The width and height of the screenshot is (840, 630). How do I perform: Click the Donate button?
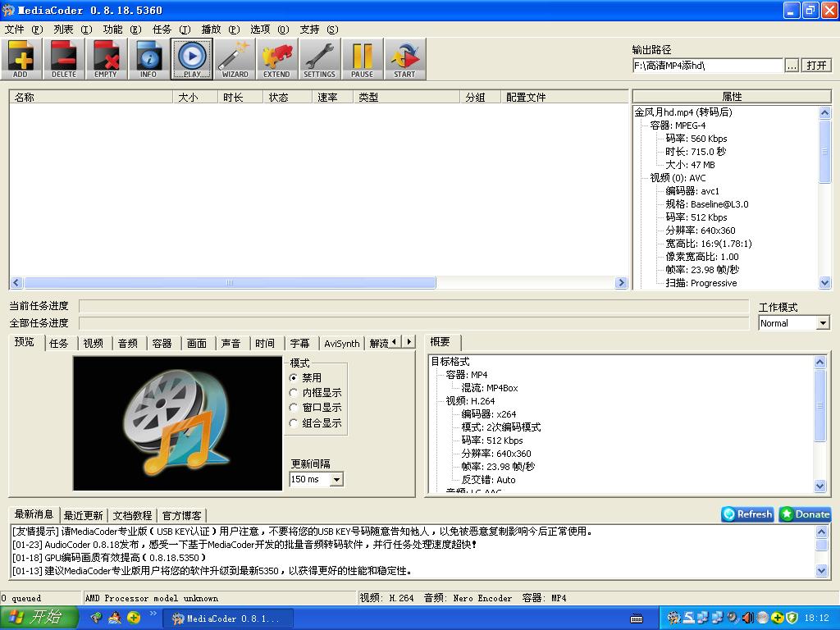point(806,514)
